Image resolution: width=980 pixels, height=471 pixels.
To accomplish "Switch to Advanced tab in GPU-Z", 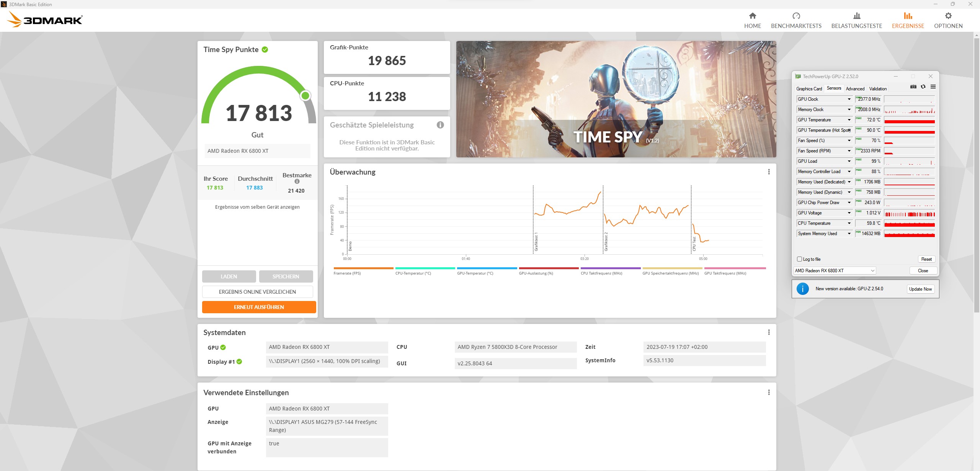I will tap(855, 89).
